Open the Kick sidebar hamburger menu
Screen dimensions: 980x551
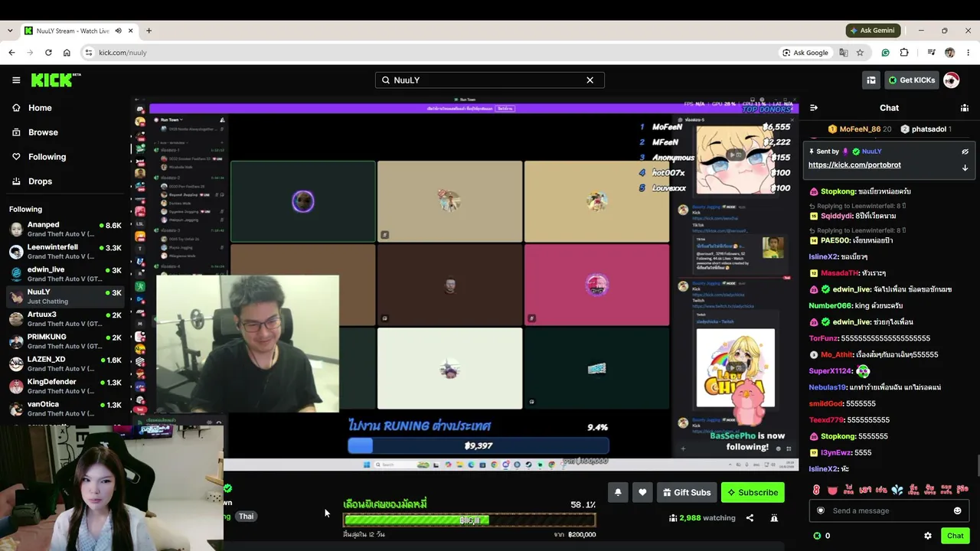coord(16,80)
